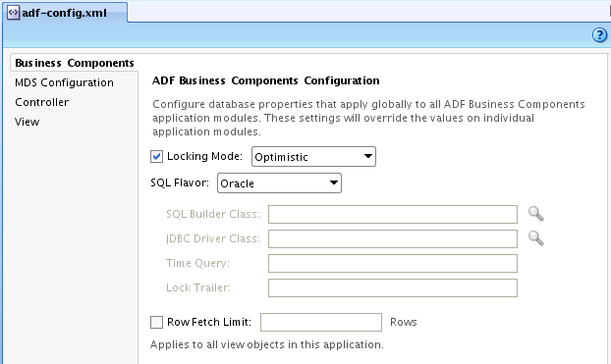The image size is (611, 364).
Task: Enable the Row Fetch Limit checkbox
Action: pyautogui.click(x=156, y=322)
